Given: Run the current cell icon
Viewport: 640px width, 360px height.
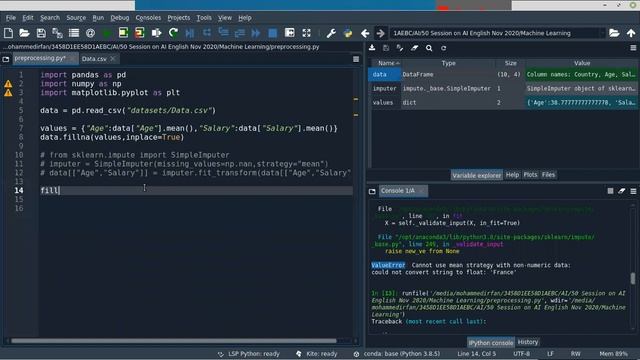Looking at the screenshot, I should pyautogui.click(x=123, y=33).
